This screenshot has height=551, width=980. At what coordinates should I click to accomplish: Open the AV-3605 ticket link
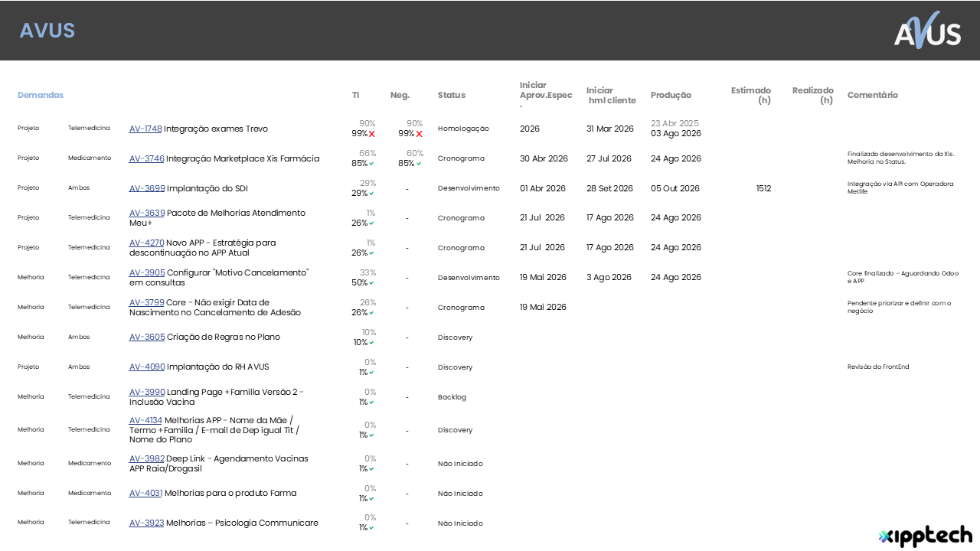coord(147,337)
